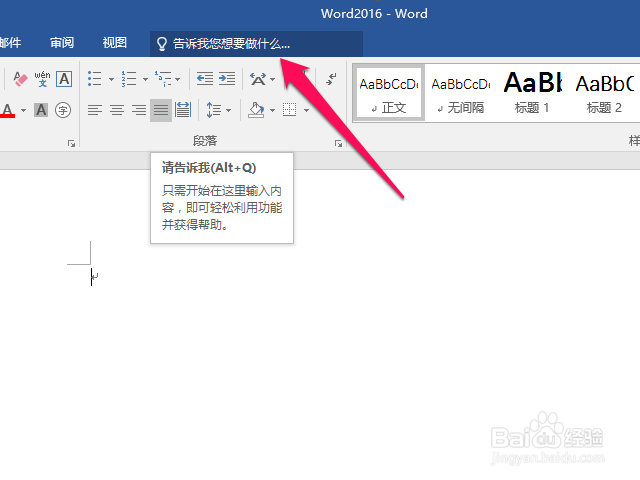Apply the 标题 1 heading style
The image size is (640, 480).
(x=533, y=93)
